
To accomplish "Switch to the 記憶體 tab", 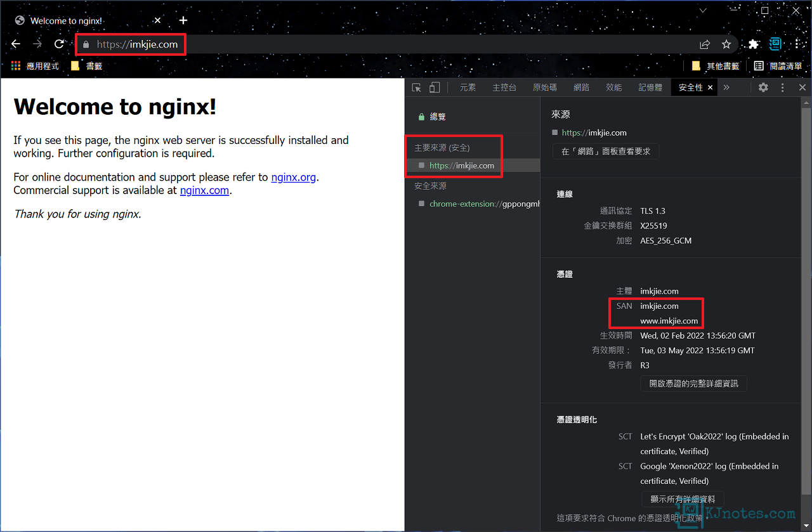I will [650, 88].
